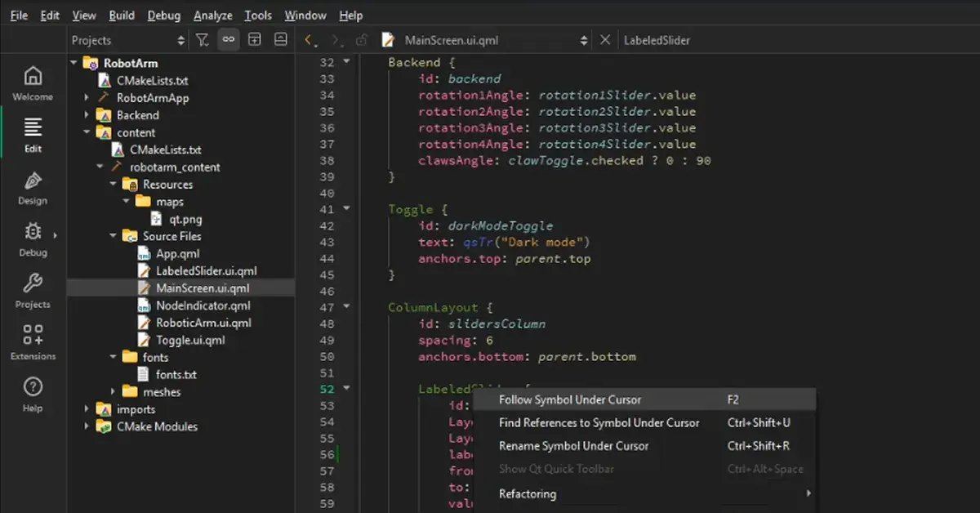Open the Build menu
This screenshot has width=980, height=513.
pos(122,15)
